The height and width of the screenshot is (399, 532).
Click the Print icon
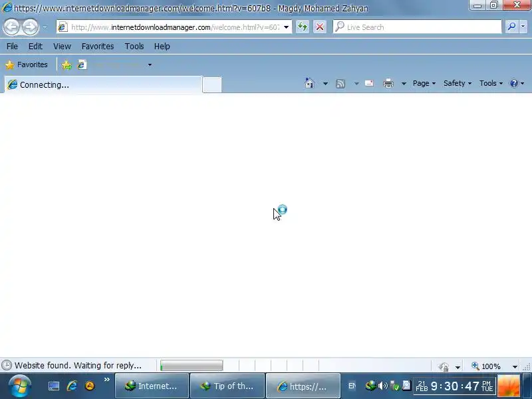tap(388, 83)
